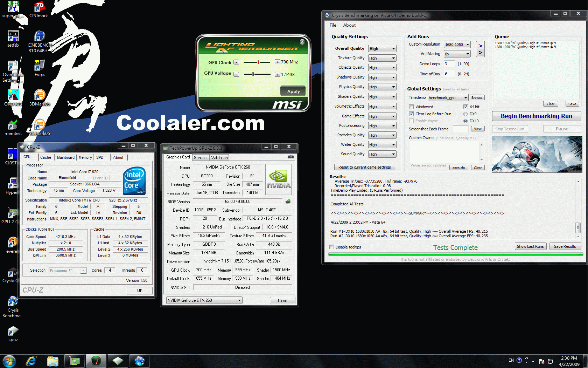
Task: Click the Custom Cvars text area
Action: click(444, 152)
